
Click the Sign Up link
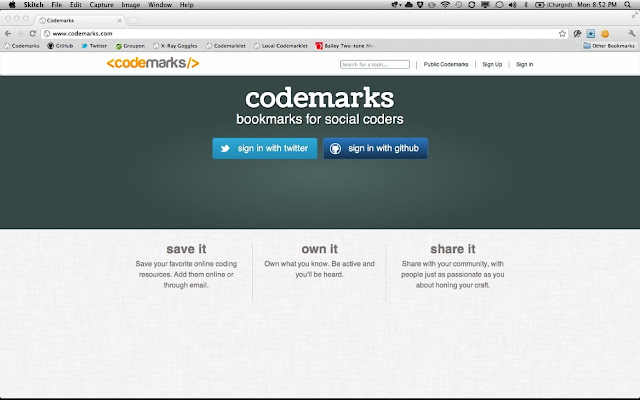click(x=492, y=64)
